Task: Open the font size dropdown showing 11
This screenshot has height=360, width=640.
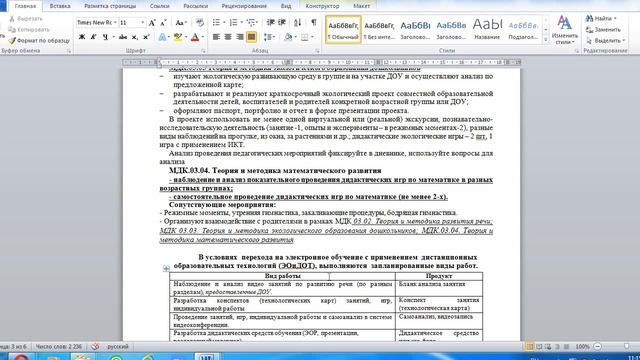Action: pos(142,23)
